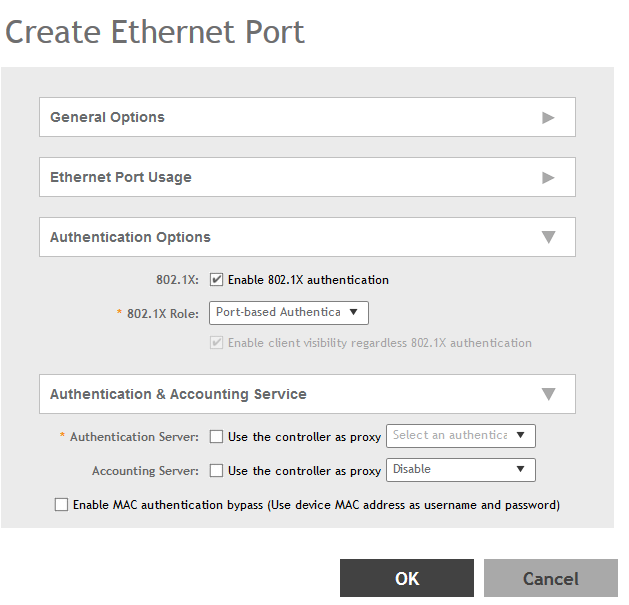Image resolution: width=629 pixels, height=605 pixels.
Task: Open the authentication server select dropdown
Action: (461, 435)
